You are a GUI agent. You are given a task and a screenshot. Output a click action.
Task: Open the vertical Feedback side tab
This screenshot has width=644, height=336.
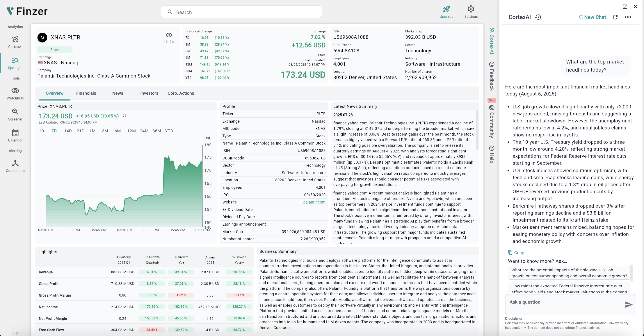point(491,76)
